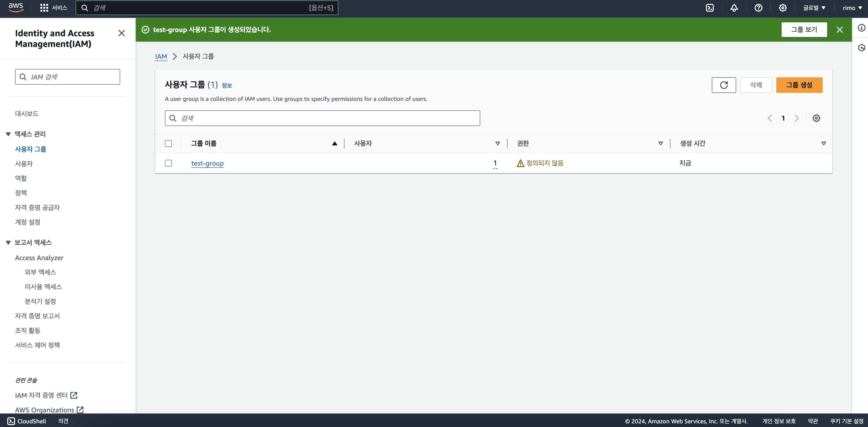Open the rimo account dropdown
This screenshot has width=868, height=427.
[x=852, y=8]
